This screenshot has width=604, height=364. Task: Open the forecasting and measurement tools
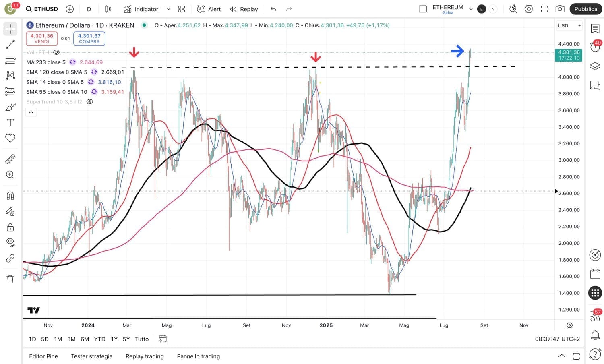coord(10,91)
